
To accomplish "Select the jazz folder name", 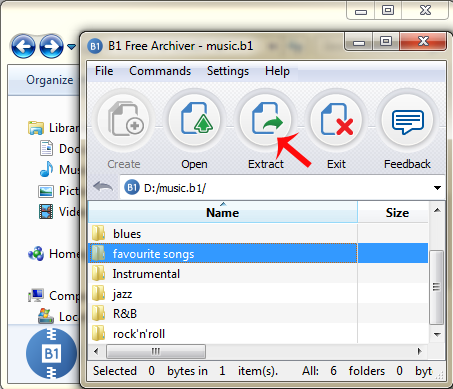I will click(122, 294).
